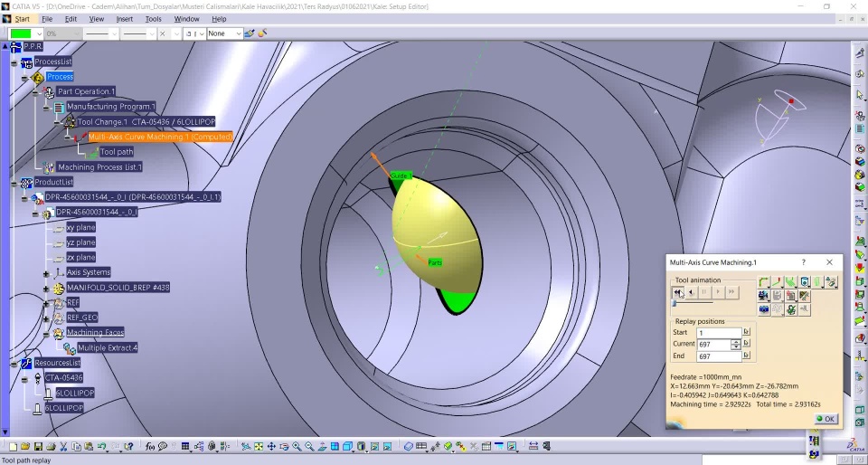Open the Tools menu
The image size is (868, 465).
point(154,19)
